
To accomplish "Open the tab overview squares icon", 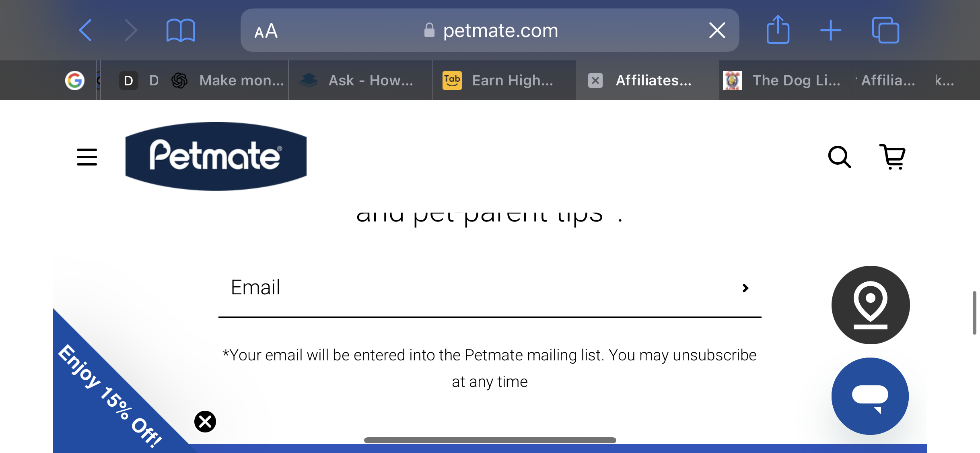I will point(885,30).
